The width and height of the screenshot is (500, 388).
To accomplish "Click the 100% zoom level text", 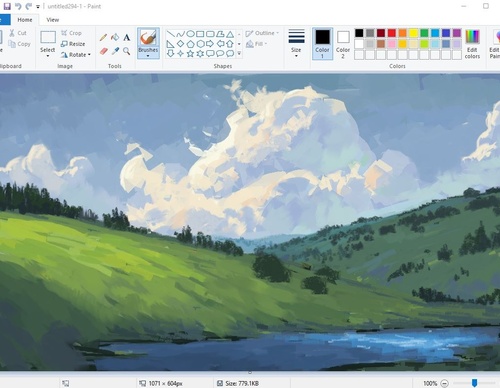I will (x=430, y=383).
